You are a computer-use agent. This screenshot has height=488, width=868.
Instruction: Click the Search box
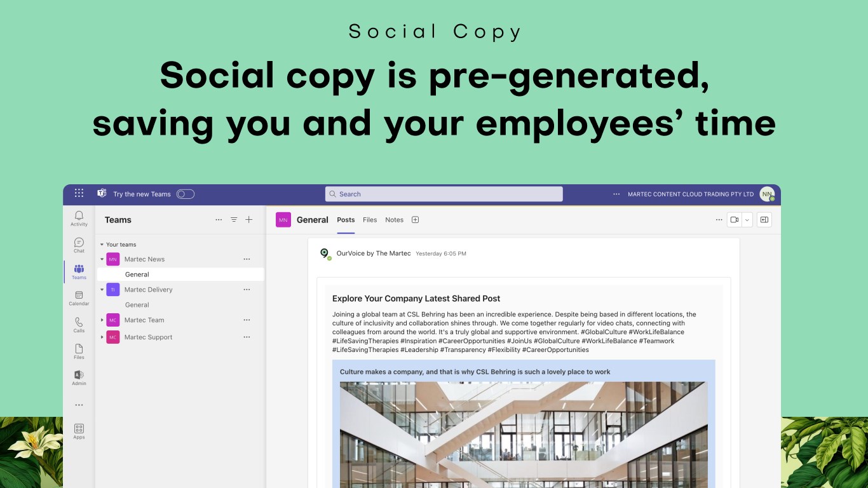pos(444,194)
